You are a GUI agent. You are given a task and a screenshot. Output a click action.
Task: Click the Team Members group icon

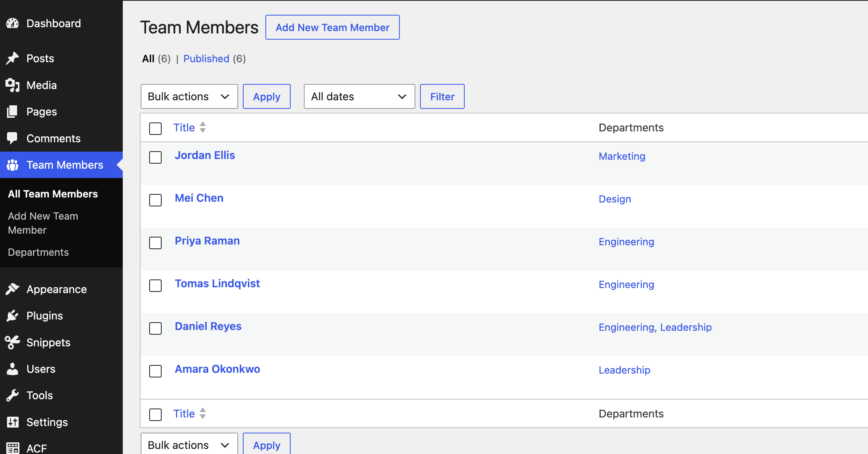click(x=12, y=165)
